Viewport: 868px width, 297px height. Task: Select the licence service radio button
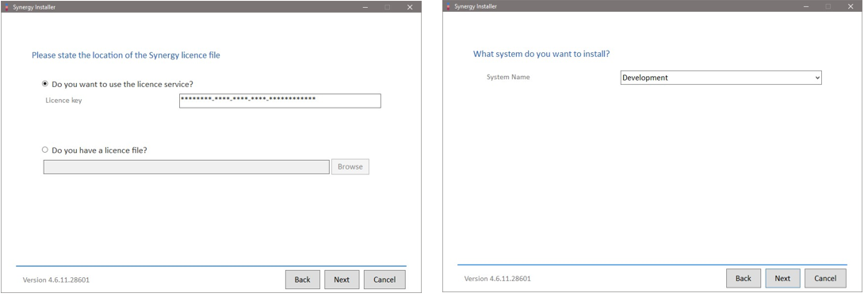click(x=45, y=84)
